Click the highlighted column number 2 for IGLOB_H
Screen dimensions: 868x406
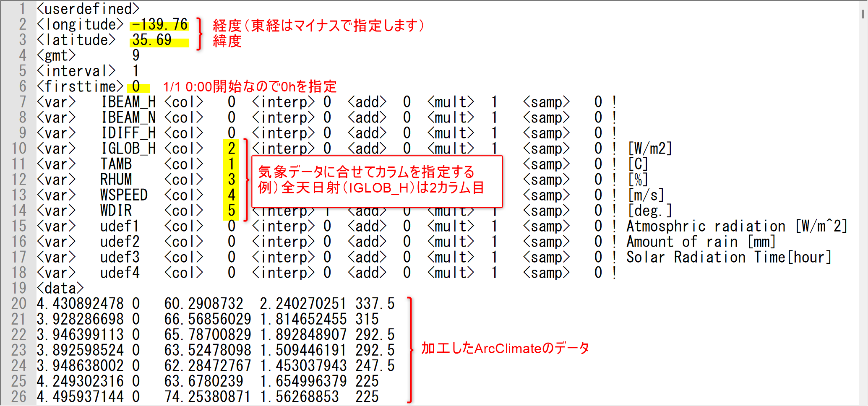click(231, 148)
